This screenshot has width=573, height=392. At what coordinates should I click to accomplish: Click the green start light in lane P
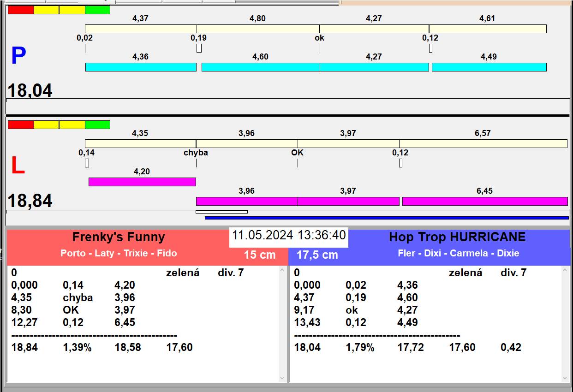click(97, 10)
